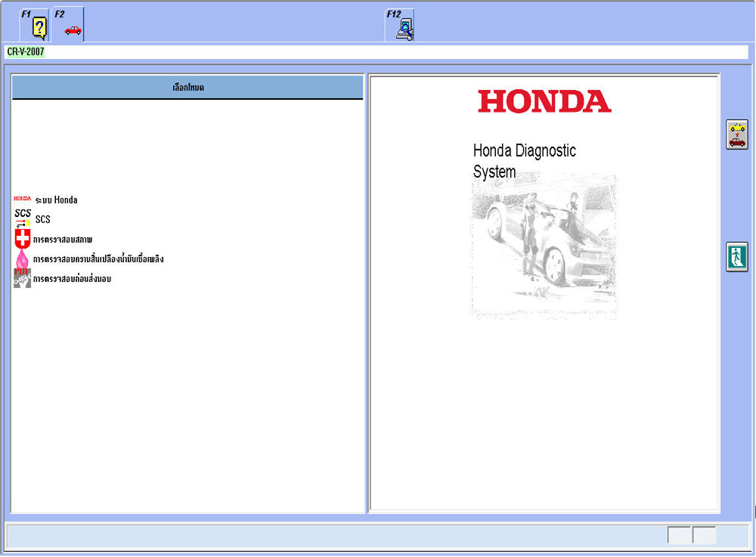Click the car illustration thumbnail
Image resolution: width=756 pixels, height=557 pixels.
[544, 246]
